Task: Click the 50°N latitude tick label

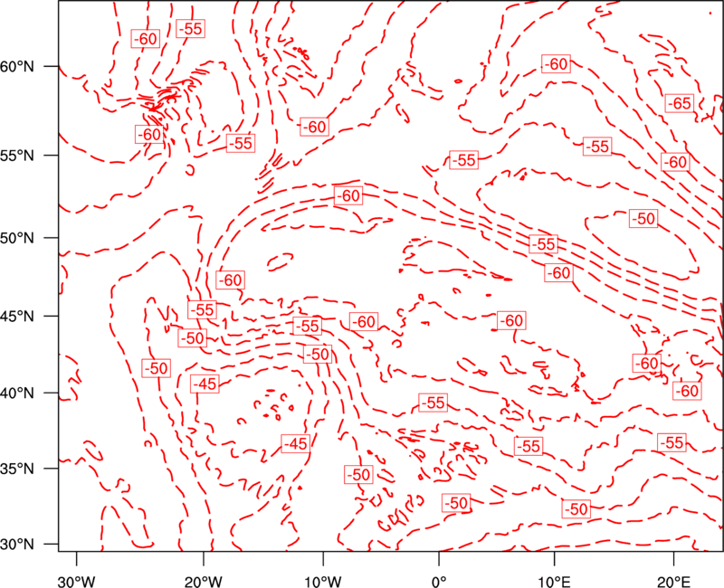Action: point(17,238)
